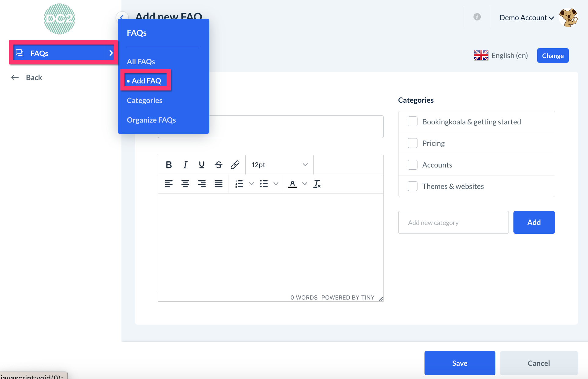Click the underline formatting icon
This screenshot has width=588, height=379.
202,165
